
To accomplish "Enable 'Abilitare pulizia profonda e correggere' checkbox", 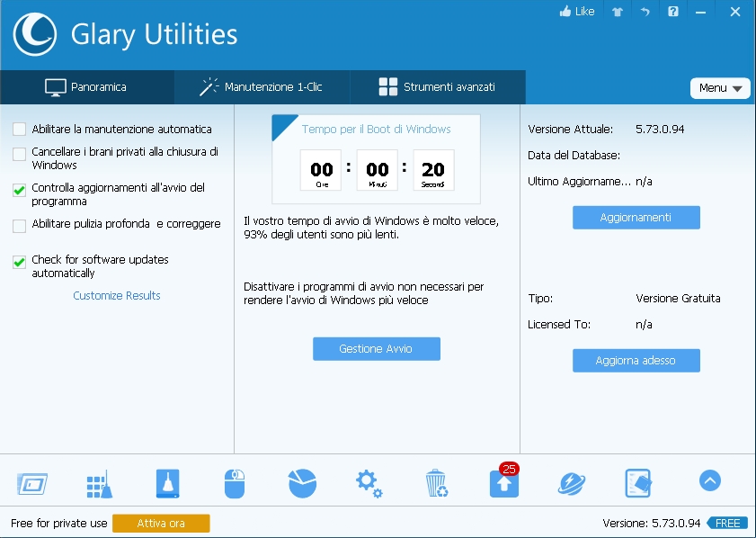I will (x=19, y=226).
